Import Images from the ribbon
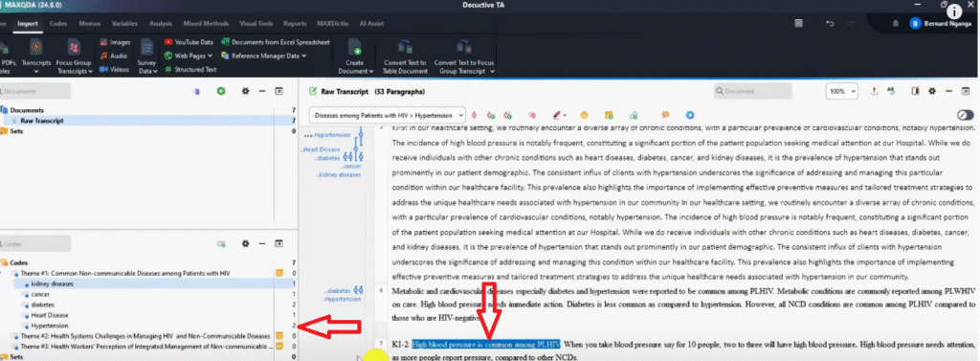Image resolution: width=980 pixels, height=361 pixels. coord(115,42)
